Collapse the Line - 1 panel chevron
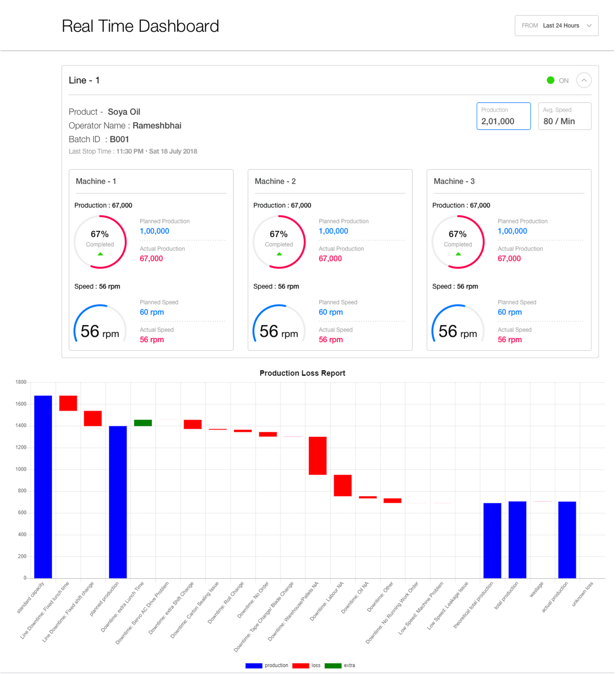616x674 pixels. coord(584,80)
